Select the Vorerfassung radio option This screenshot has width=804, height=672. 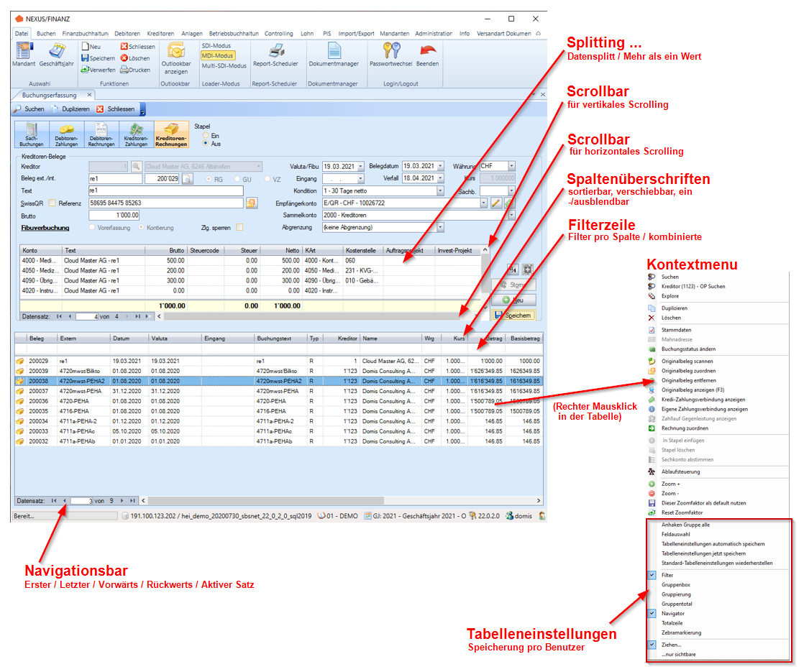pos(92,227)
